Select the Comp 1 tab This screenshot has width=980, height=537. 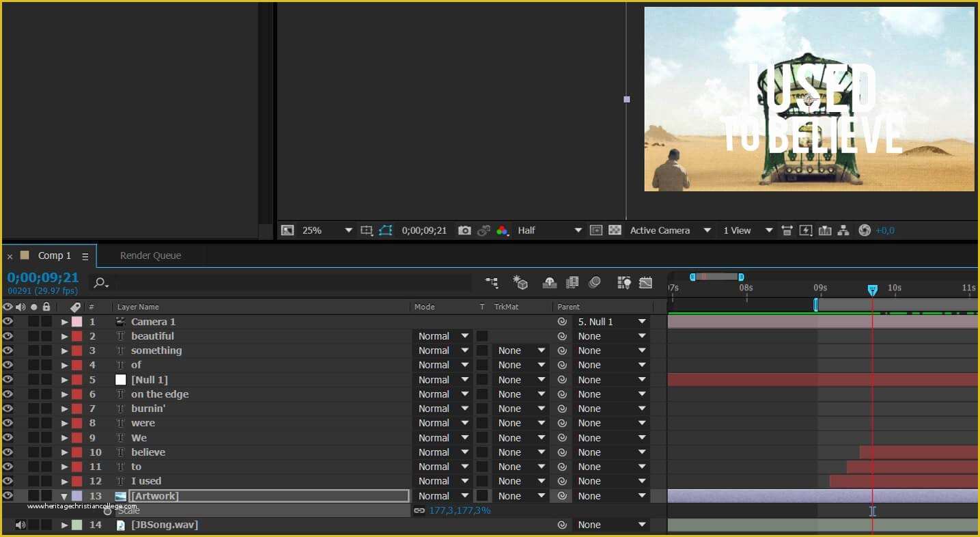(53, 256)
